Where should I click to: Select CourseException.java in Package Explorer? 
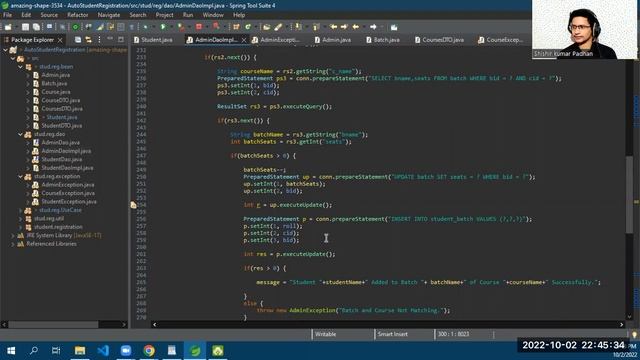click(x=68, y=193)
